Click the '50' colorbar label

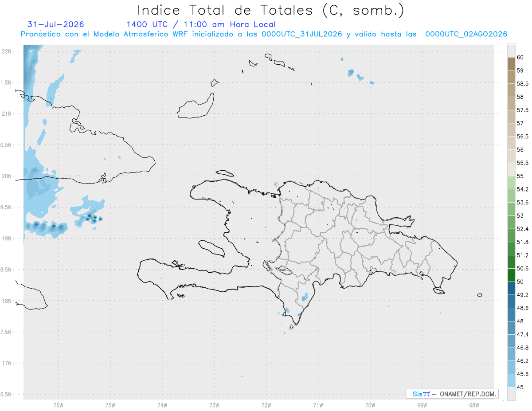click(x=520, y=282)
